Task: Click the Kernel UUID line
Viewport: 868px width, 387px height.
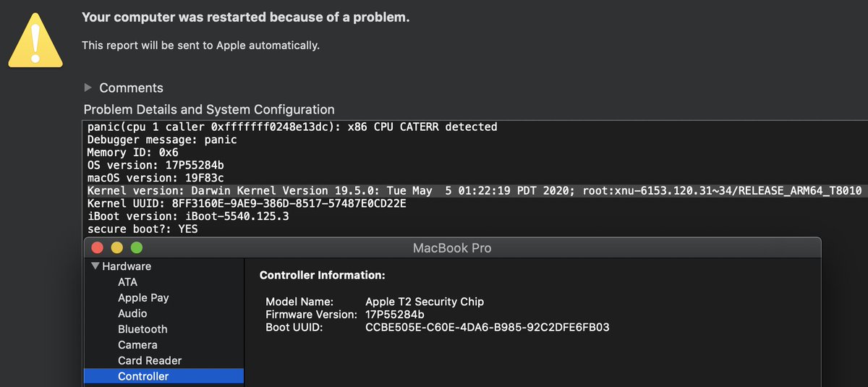Action: click(247, 203)
